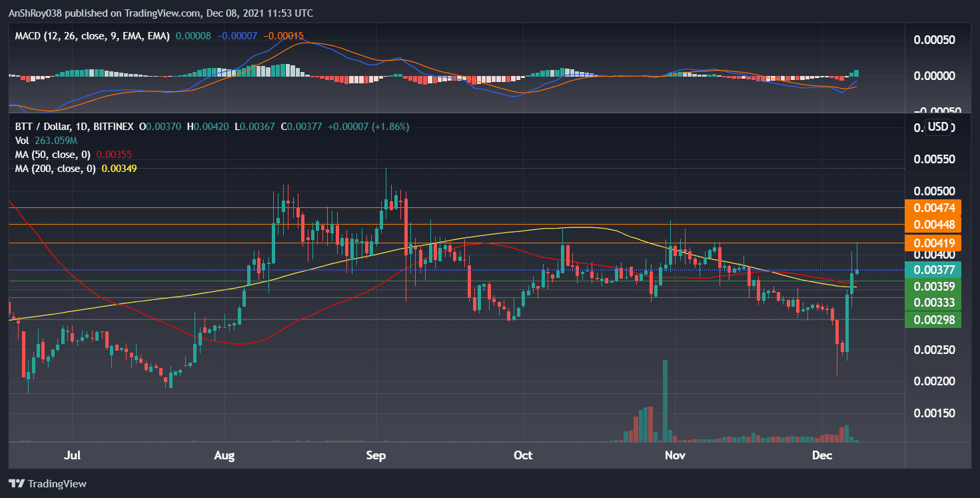Viewport: 980px width, 498px height.
Task: Click Sep on the time axis
Action: click(376, 455)
